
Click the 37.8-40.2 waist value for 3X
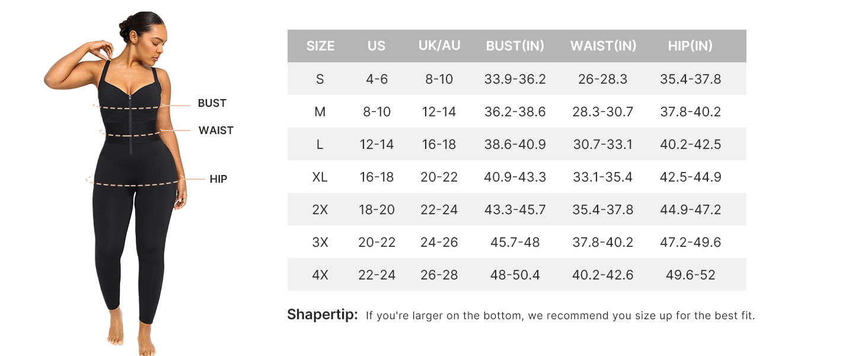point(603,242)
